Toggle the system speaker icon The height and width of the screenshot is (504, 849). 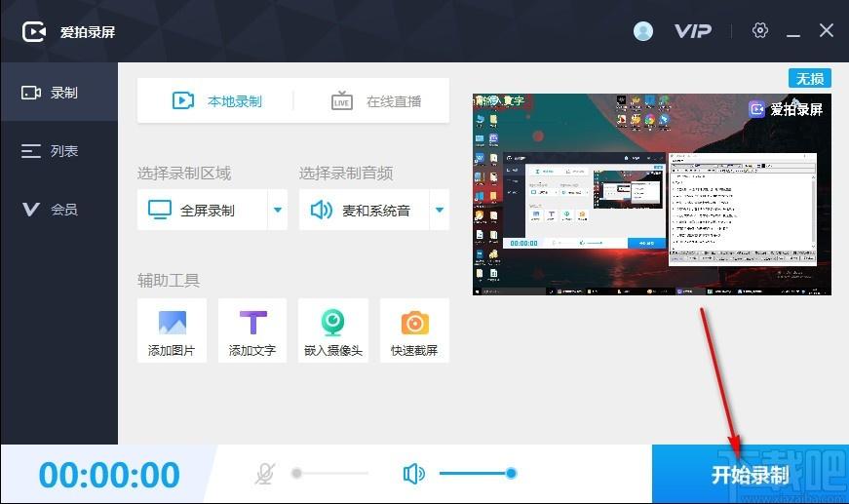(413, 474)
